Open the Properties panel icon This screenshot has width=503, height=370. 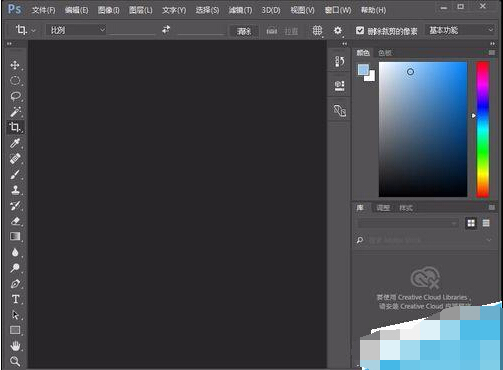[340, 86]
